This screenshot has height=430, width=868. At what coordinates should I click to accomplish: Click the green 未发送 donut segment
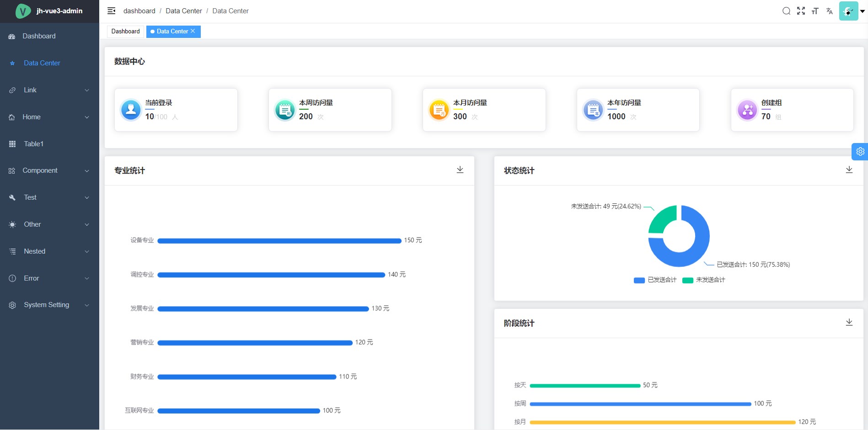(x=660, y=220)
